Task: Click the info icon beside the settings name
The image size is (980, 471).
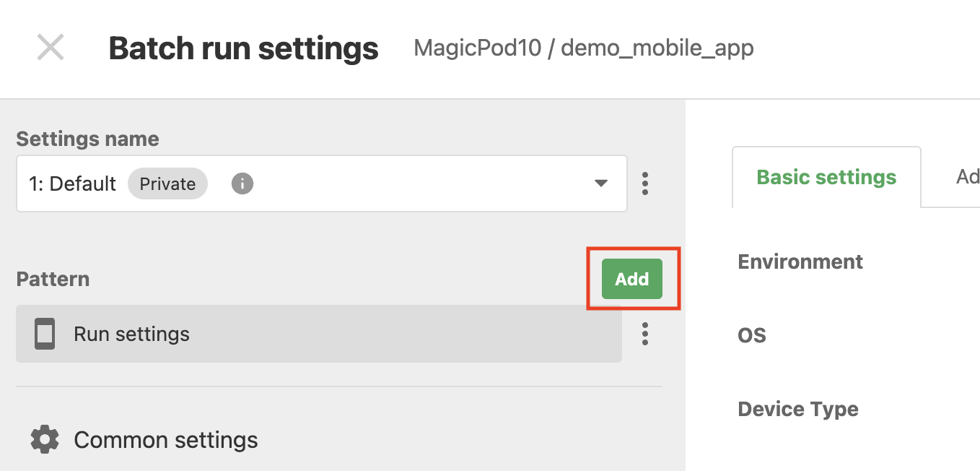Action: click(242, 183)
